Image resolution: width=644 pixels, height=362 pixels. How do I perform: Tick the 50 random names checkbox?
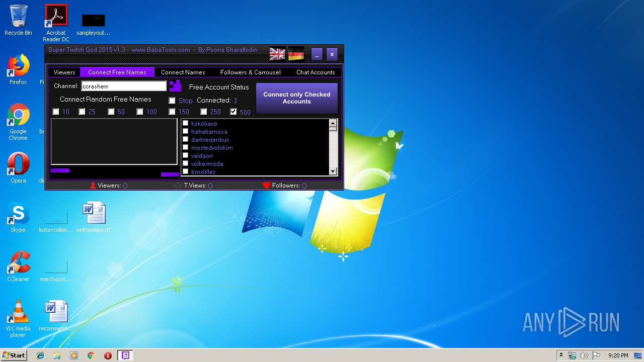pyautogui.click(x=111, y=112)
